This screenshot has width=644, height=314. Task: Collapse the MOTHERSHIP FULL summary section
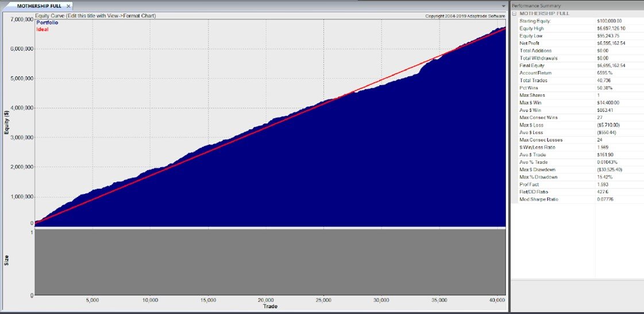tap(515, 14)
